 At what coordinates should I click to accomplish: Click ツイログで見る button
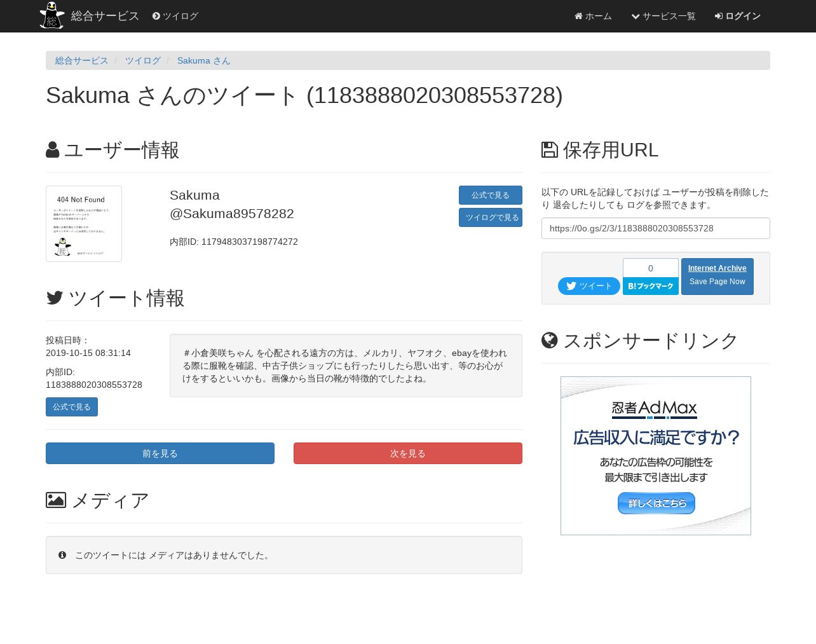491,217
